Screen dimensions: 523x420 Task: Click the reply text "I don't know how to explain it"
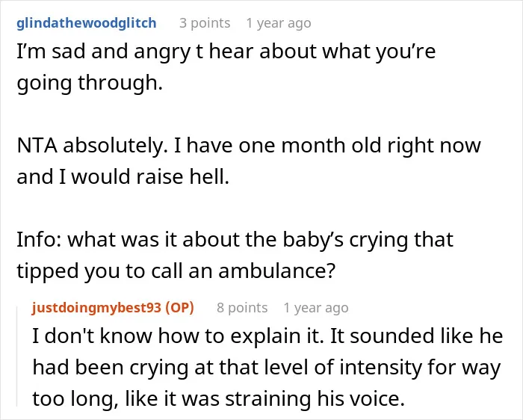[x=178, y=336]
